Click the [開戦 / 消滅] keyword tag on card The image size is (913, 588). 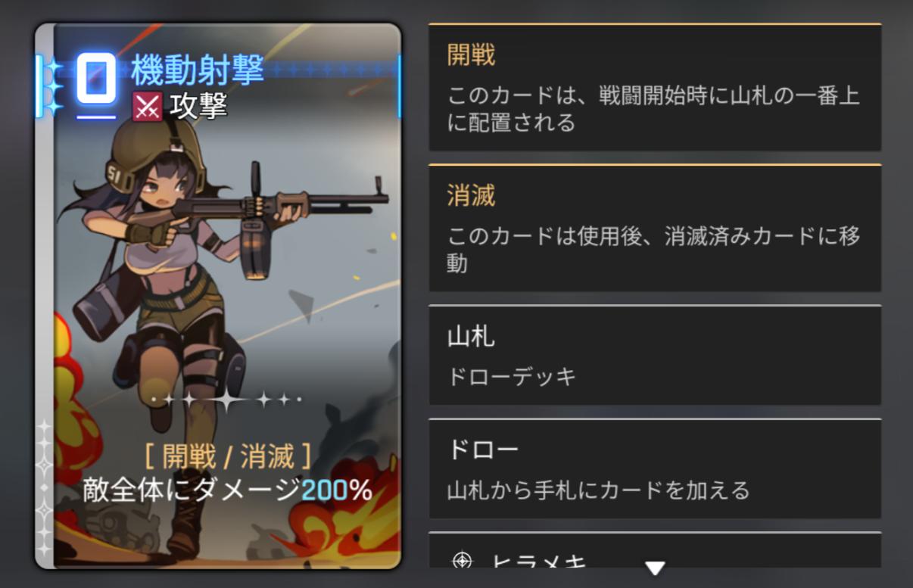227,456
